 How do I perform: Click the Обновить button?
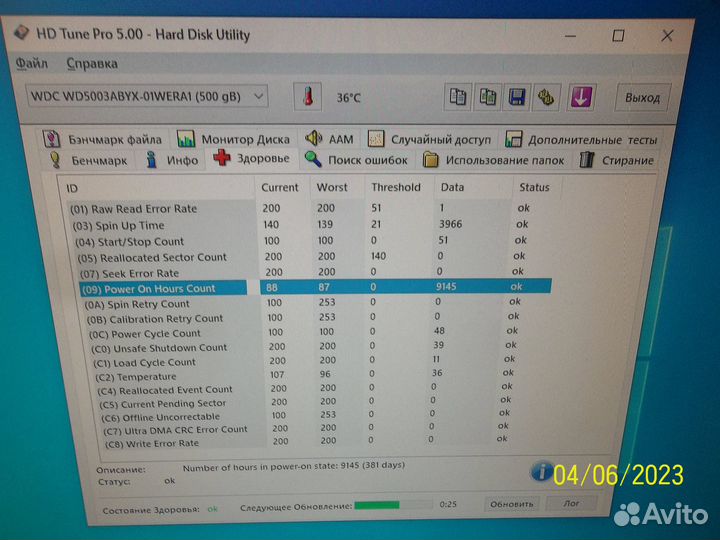click(x=512, y=504)
